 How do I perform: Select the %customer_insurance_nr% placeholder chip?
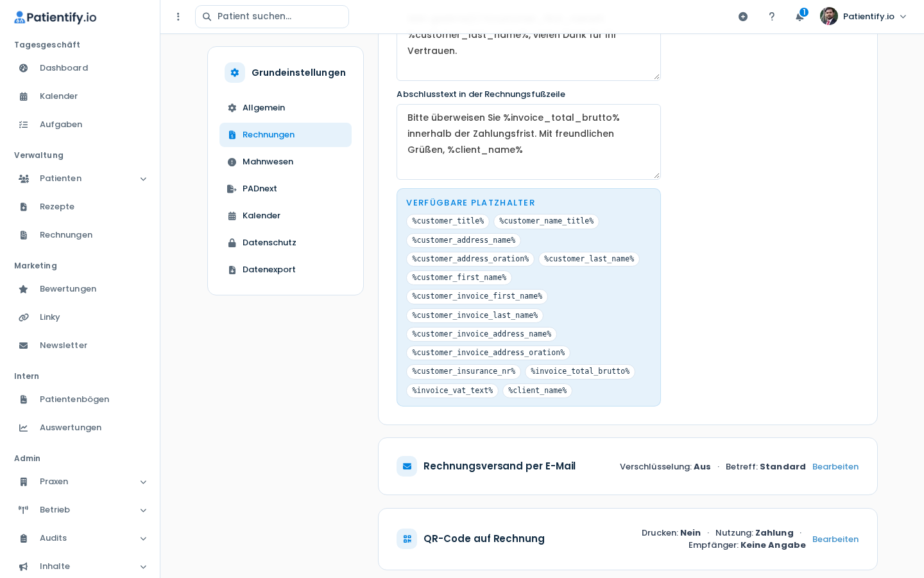463,372
